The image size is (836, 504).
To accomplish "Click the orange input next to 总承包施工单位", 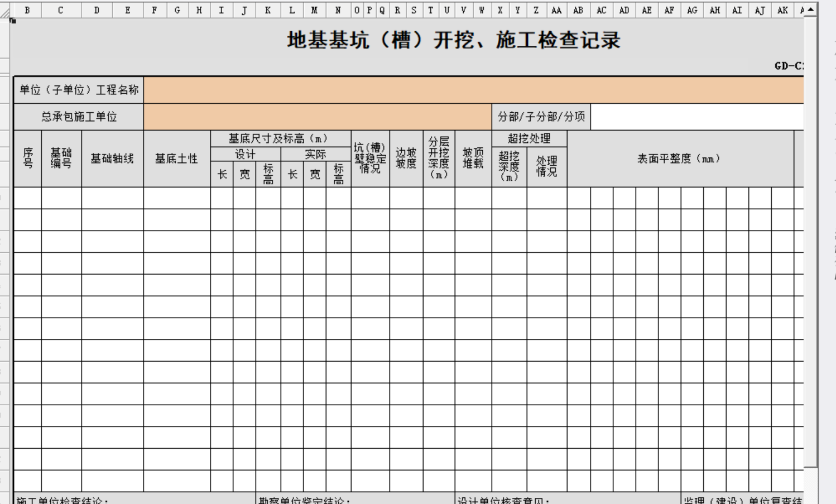I will 318,117.
